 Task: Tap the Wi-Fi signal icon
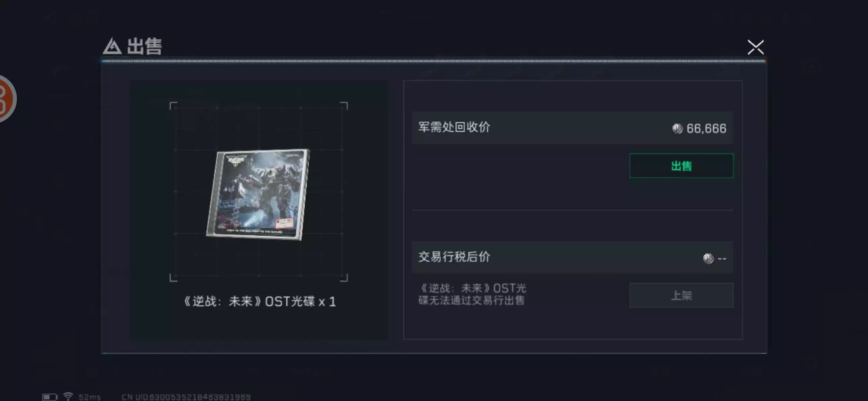[68, 396]
